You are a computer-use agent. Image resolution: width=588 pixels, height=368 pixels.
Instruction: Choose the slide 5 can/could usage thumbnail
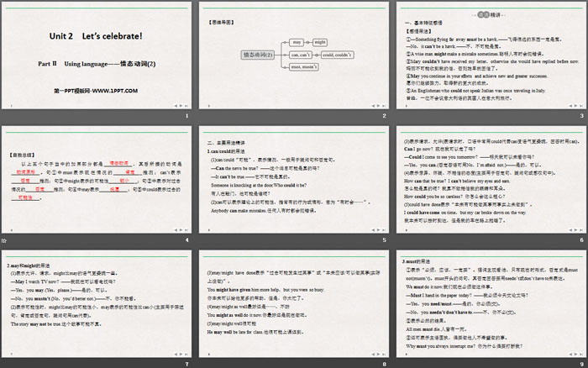[x=294, y=180]
